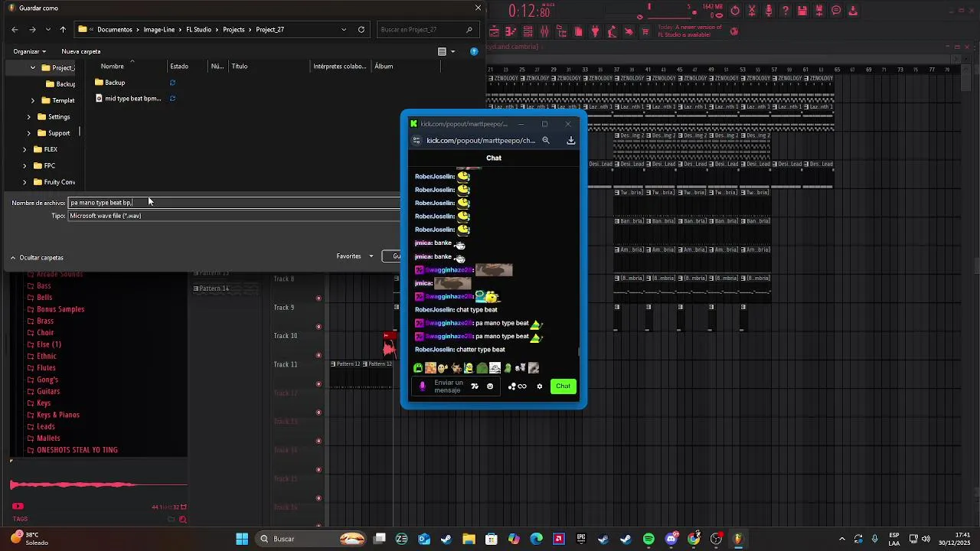Click the microphone recording icon in FL Studio toolbar
This screenshot has width=980, height=551.
(x=769, y=11)
